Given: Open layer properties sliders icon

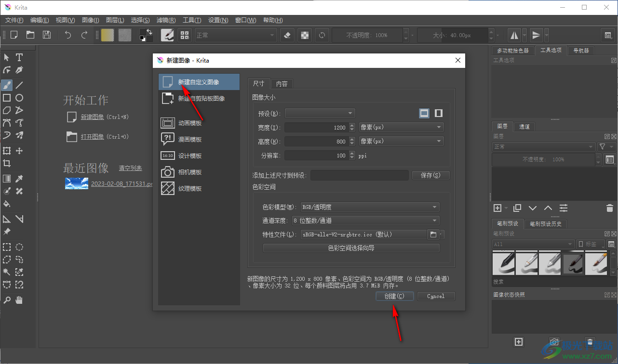Looking at the screenshot, I should pyautogui.click(x=564, y=208).
